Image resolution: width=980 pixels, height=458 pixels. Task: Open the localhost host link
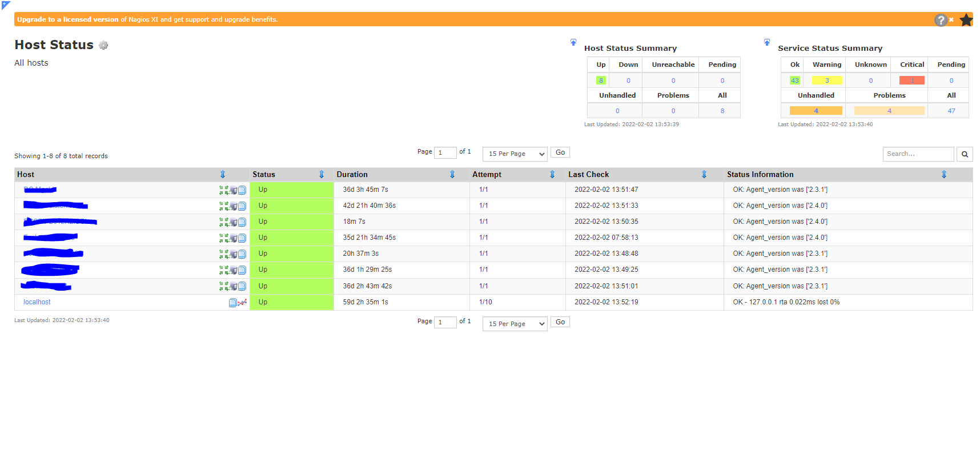pyautogui.click(x=37, y=302)
